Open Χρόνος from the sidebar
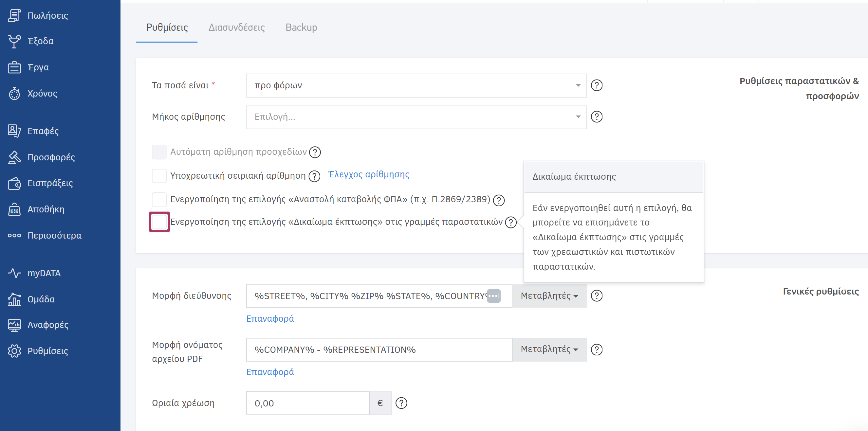The image size is (868, 431). [43, 94]
